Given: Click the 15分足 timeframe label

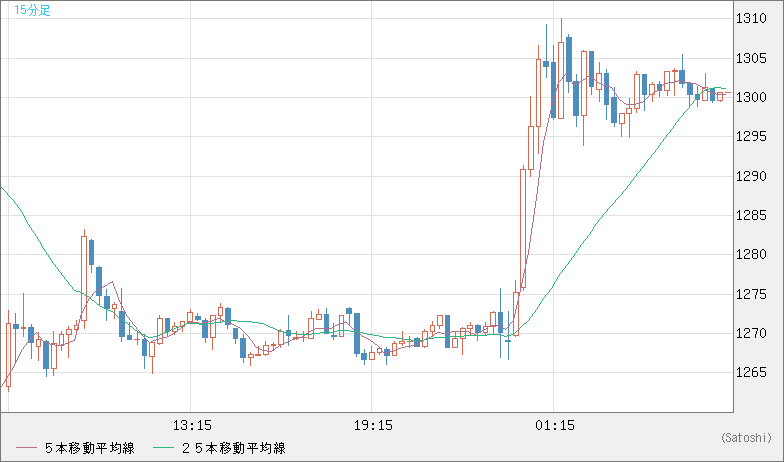Looking at the screenshot, I should (x=32, y=11).
